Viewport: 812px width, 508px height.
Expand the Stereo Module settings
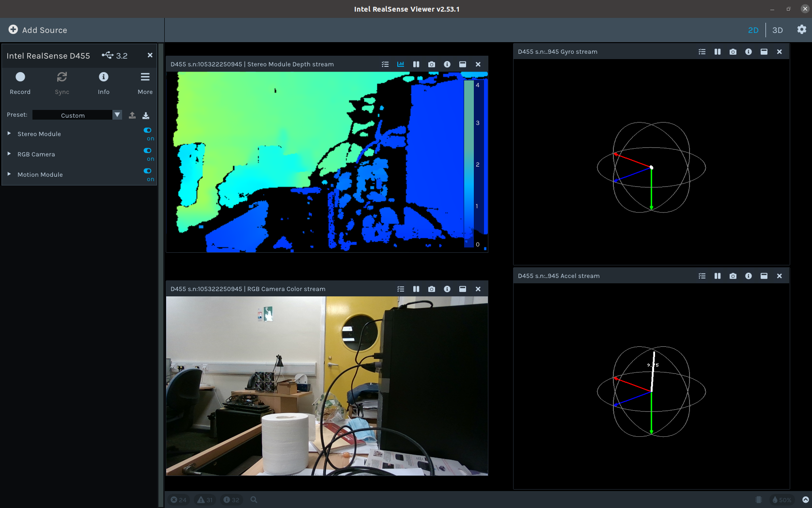pyautogui.click(x=8, y=134)
